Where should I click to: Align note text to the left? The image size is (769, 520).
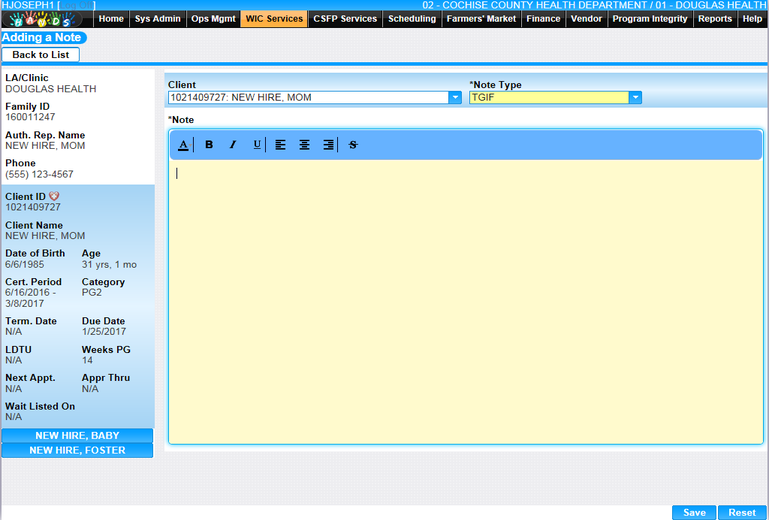pyautogui.click(x=281, y=145)
